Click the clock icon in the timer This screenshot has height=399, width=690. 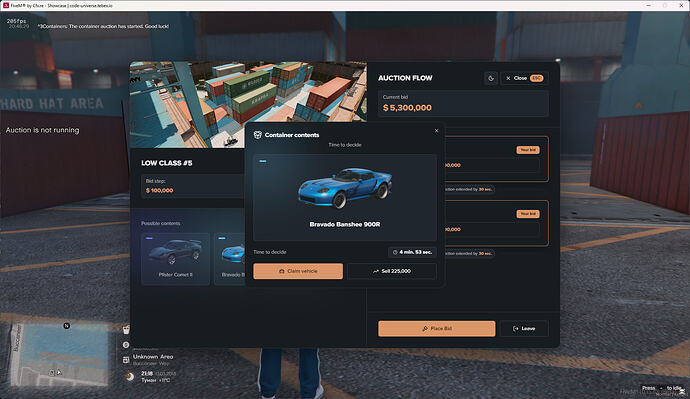(x=395, y=252)
